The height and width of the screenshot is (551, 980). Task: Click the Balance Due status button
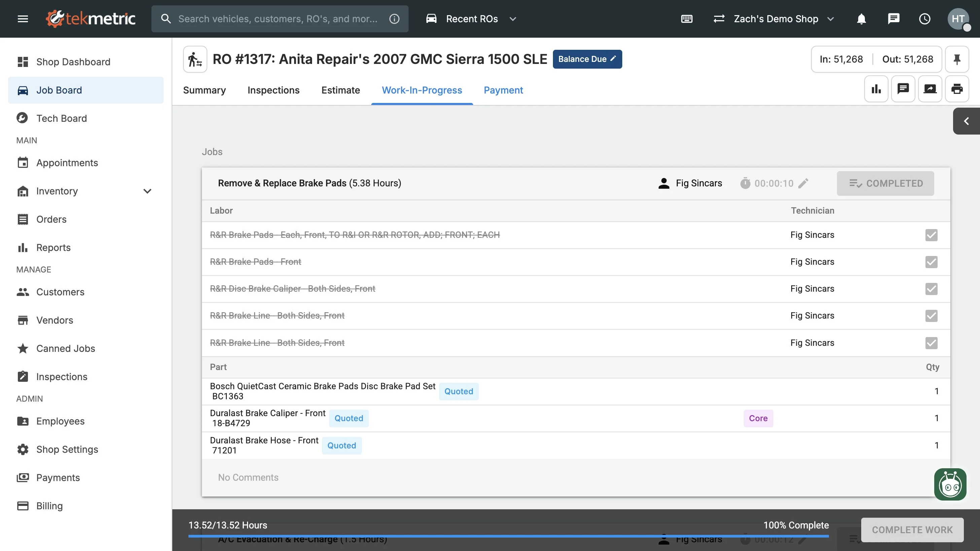pos(587,59)
